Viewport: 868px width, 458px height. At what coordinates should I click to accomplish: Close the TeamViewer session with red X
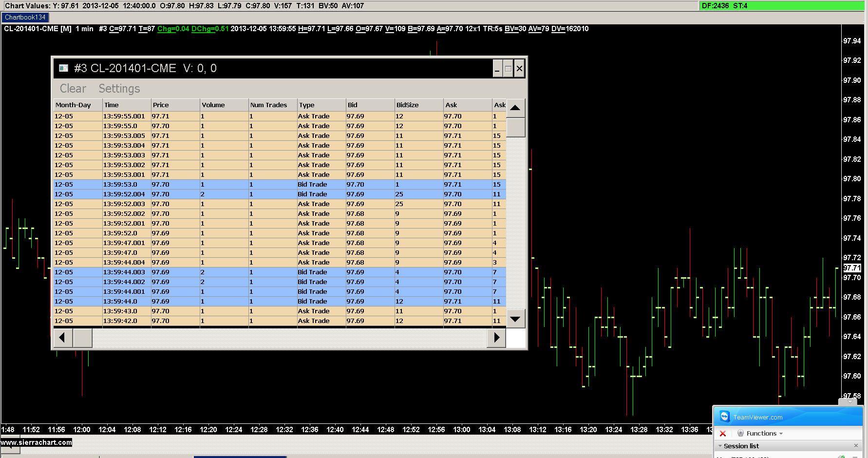pyautogui.click(x=723, y=433)
